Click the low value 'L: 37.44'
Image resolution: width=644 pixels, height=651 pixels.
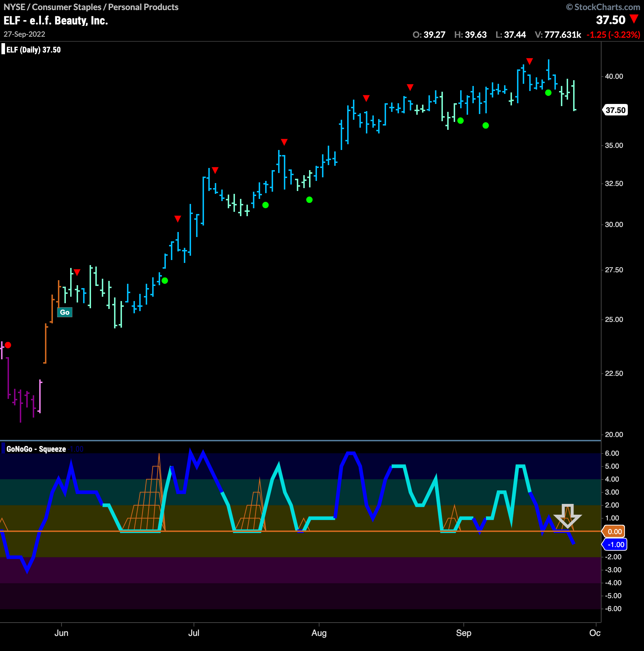tap(511, 35)
